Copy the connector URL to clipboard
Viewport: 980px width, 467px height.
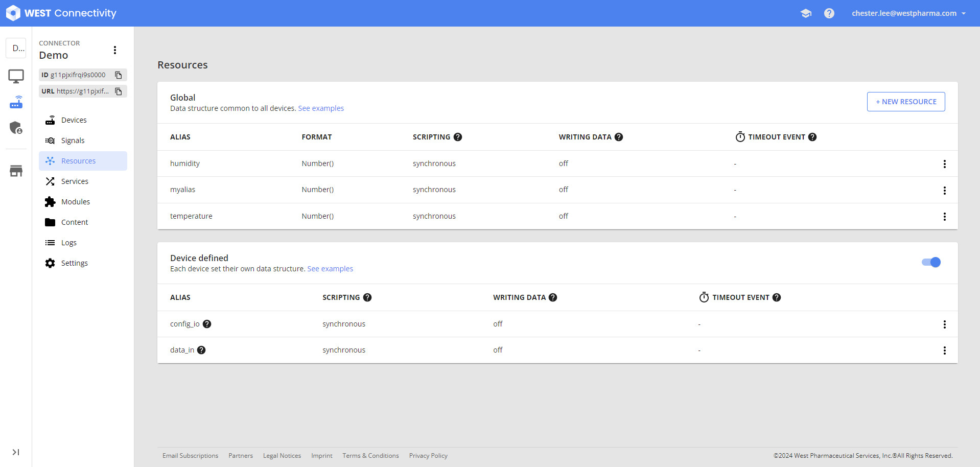119,91
